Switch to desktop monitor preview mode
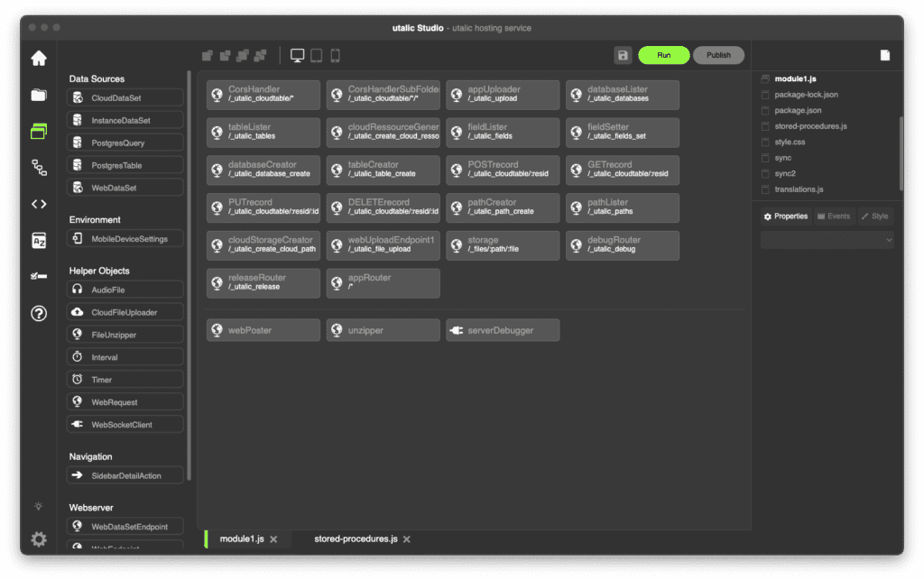 coord(297,56)
